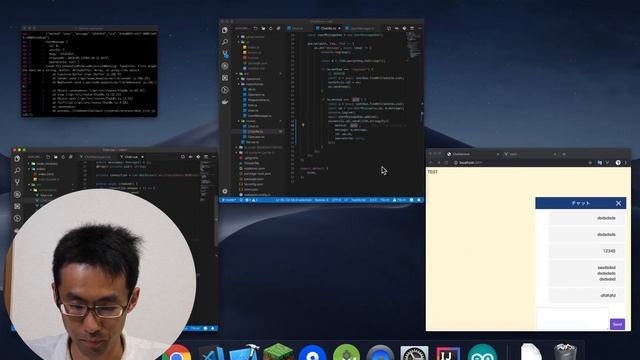Select the first tab in bottom-left VS Code
640x360 pixels.
97,157
